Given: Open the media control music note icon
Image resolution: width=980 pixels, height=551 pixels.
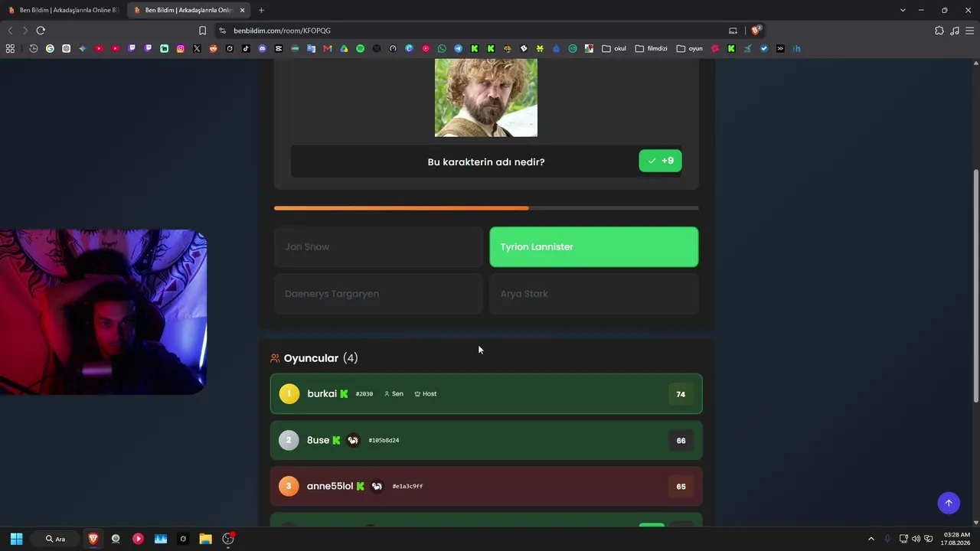Looking at the screenshot, I should tap(955, 31).
